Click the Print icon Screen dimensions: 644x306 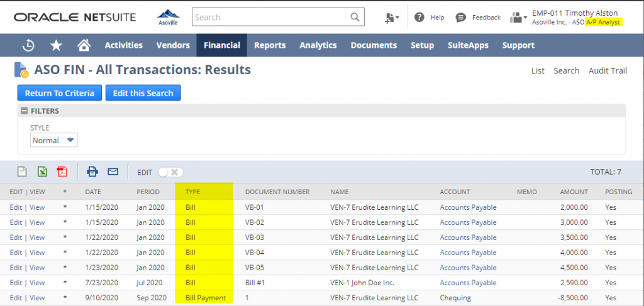92,172
